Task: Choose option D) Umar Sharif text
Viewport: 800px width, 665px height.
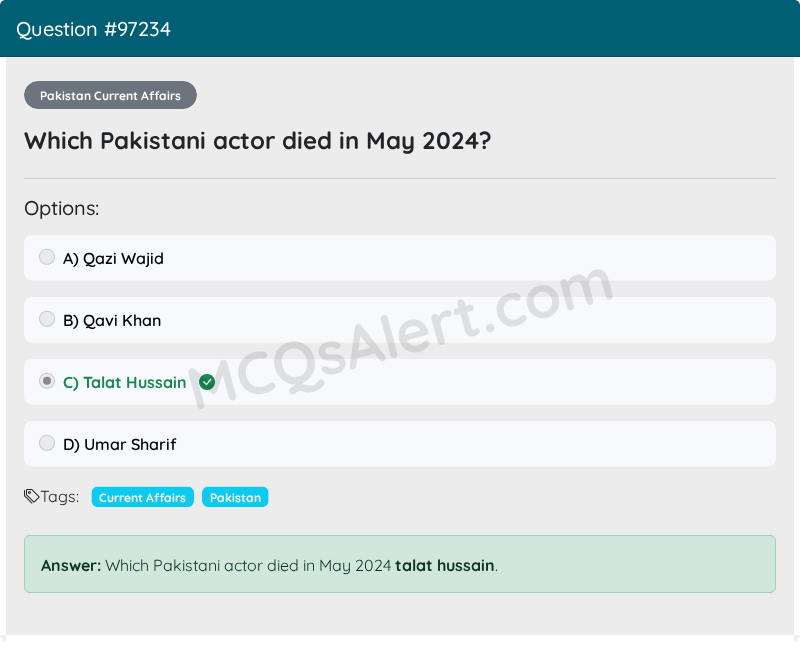Action: (120, 445)
